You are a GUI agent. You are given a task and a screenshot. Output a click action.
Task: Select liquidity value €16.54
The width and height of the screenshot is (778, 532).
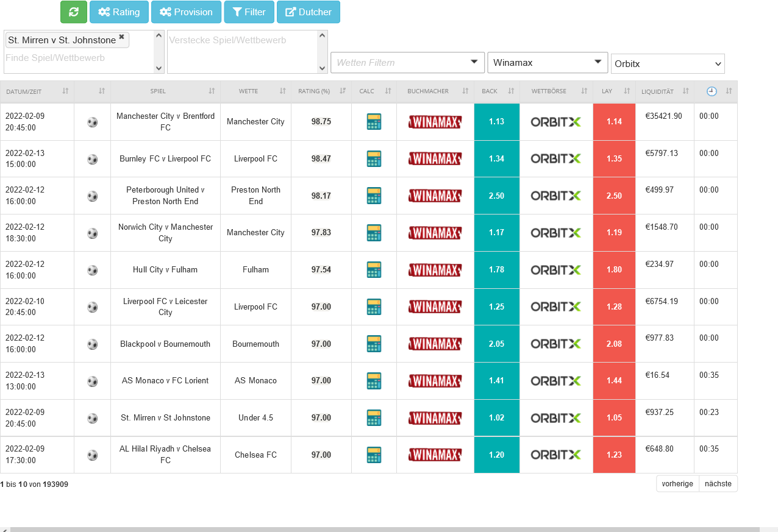[657, 375]
